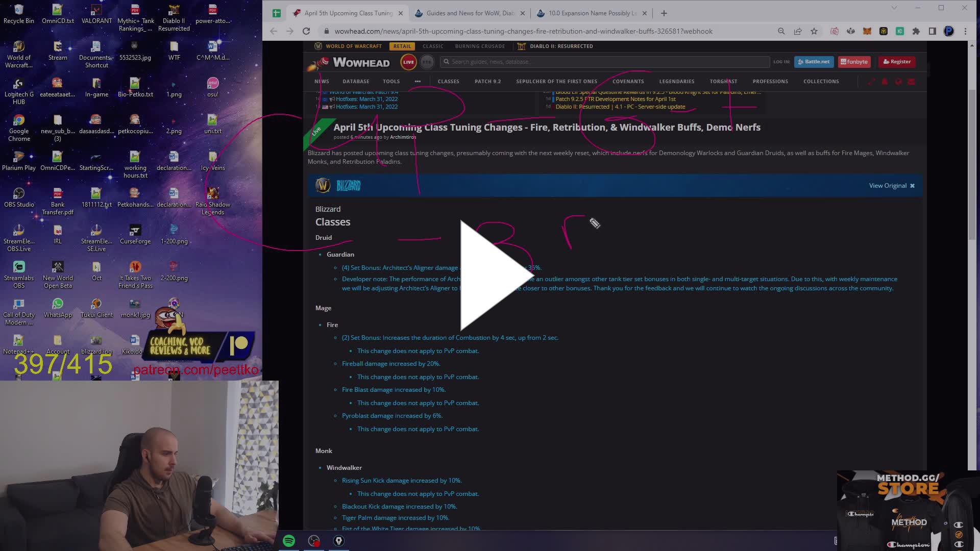Switch Wowhead to the PTR realm toggle
The image size is (980, 551).
[427, 62]
